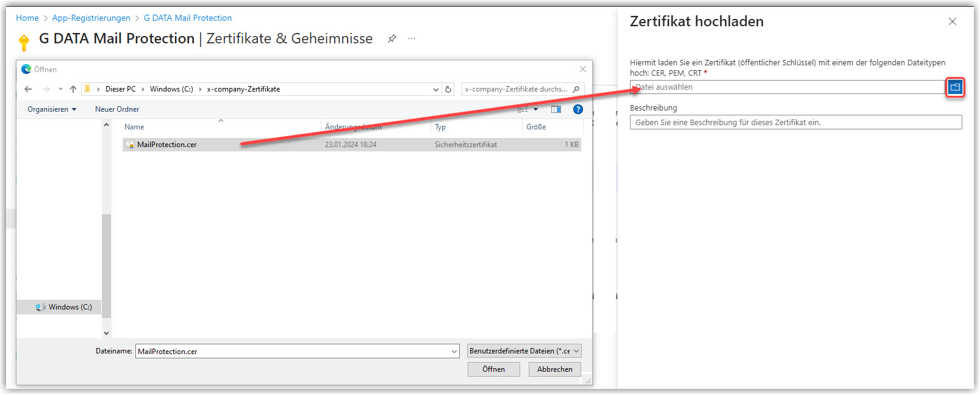Open view options dropdown arrow

click(536, 109)
